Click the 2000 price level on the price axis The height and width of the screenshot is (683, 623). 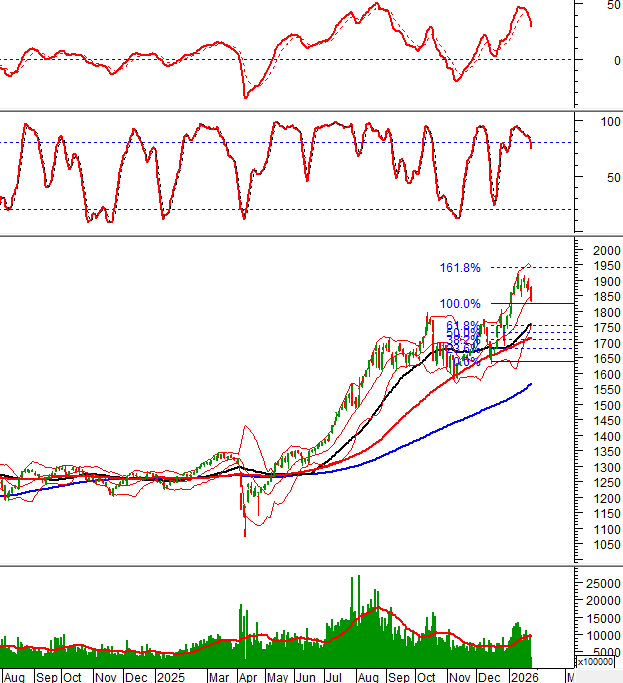coord(601,251)
